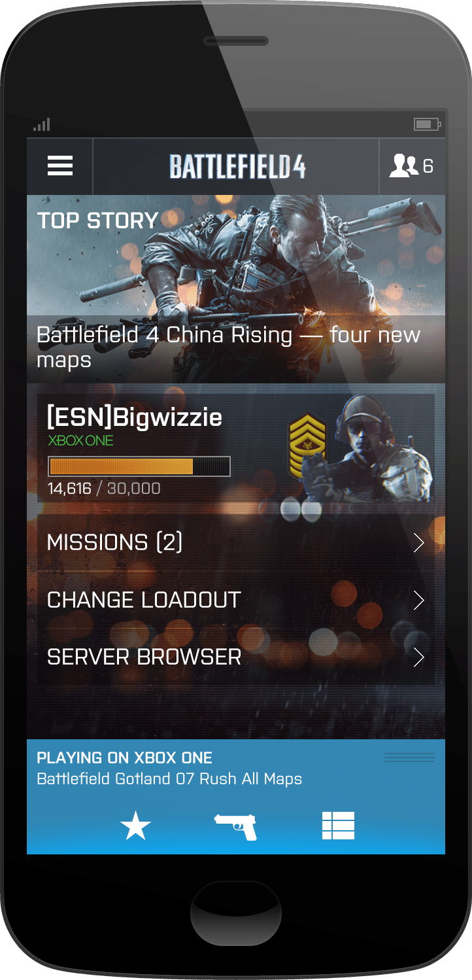The image size is (472, 980).
Task: Tap the orange XP progress bar
Action: 139,466
